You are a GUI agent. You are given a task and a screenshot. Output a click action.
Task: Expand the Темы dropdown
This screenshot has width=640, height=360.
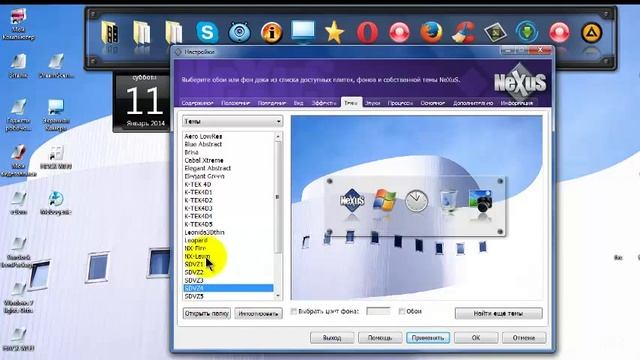point(232,121)
